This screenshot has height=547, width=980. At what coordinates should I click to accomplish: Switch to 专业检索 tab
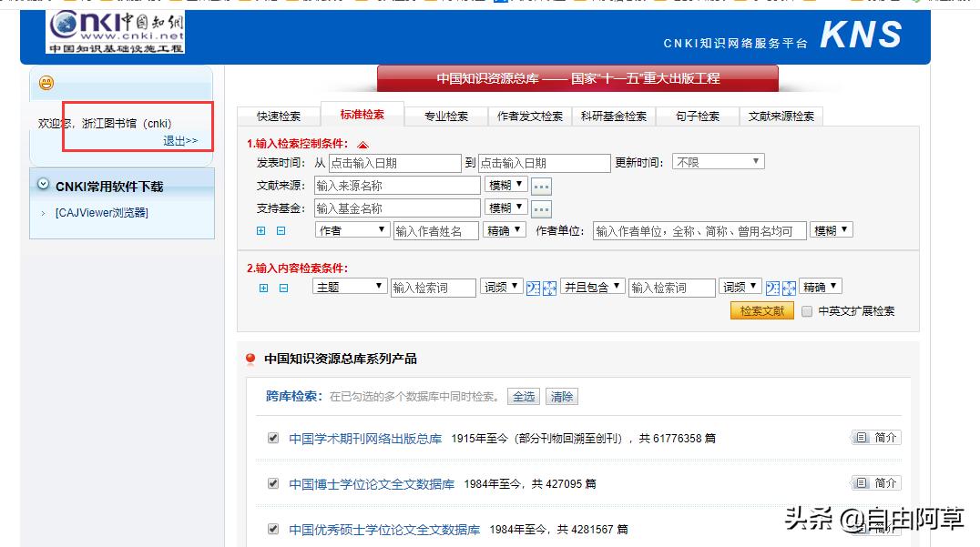pos(446,116)
